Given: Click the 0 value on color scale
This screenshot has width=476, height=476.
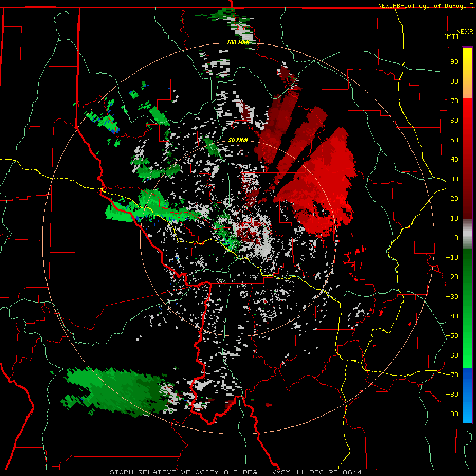Looking at the screenshot, I should pyautogui.click(x=456, y=238).
